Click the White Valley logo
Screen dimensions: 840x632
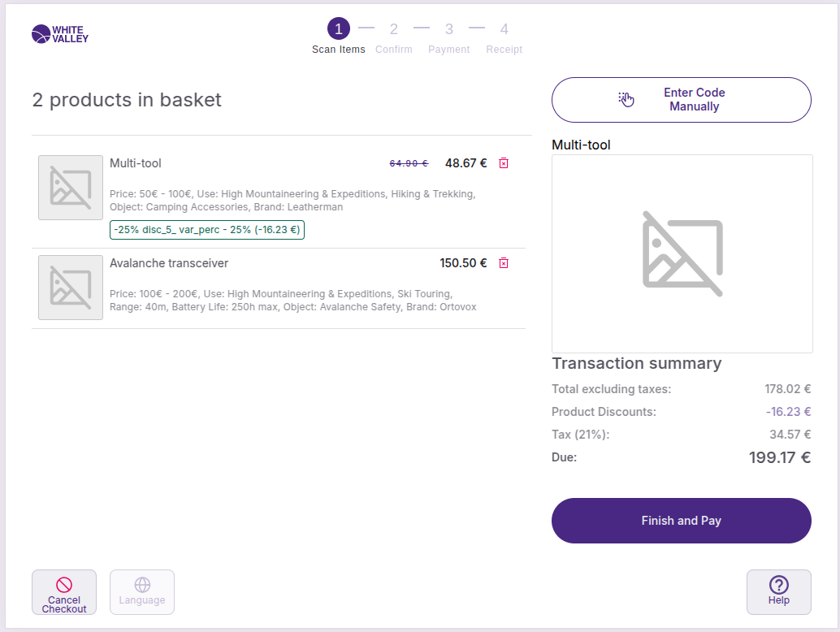60,34
